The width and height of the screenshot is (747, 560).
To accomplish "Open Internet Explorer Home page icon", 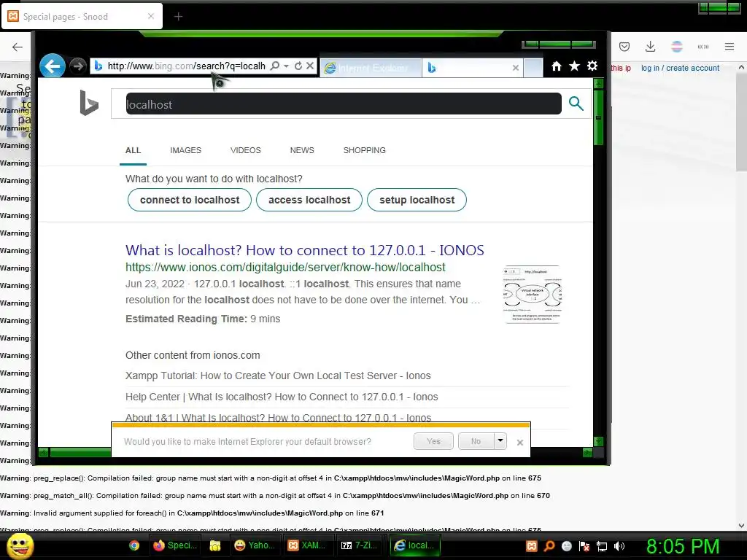I will coord(557,66).
